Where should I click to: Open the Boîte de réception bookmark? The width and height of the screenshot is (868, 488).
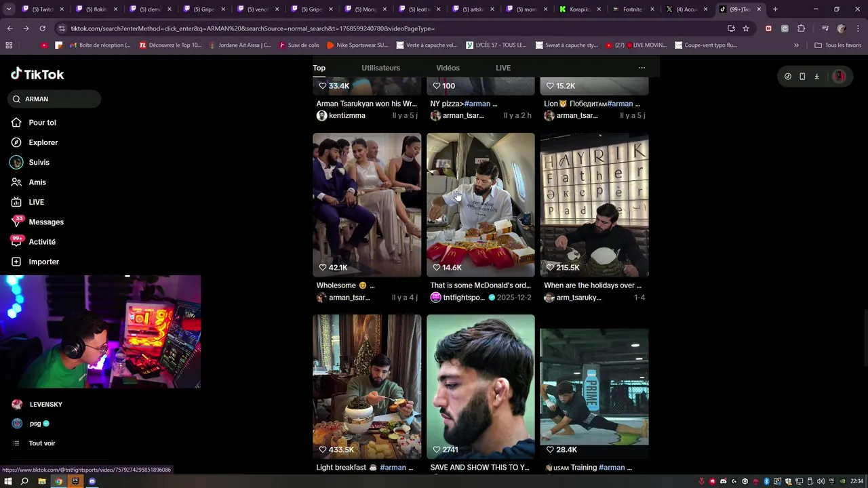click(x=100, y=45)
